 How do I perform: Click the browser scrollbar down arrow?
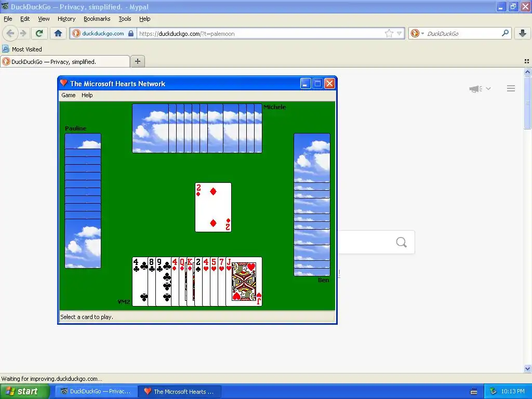527,368
